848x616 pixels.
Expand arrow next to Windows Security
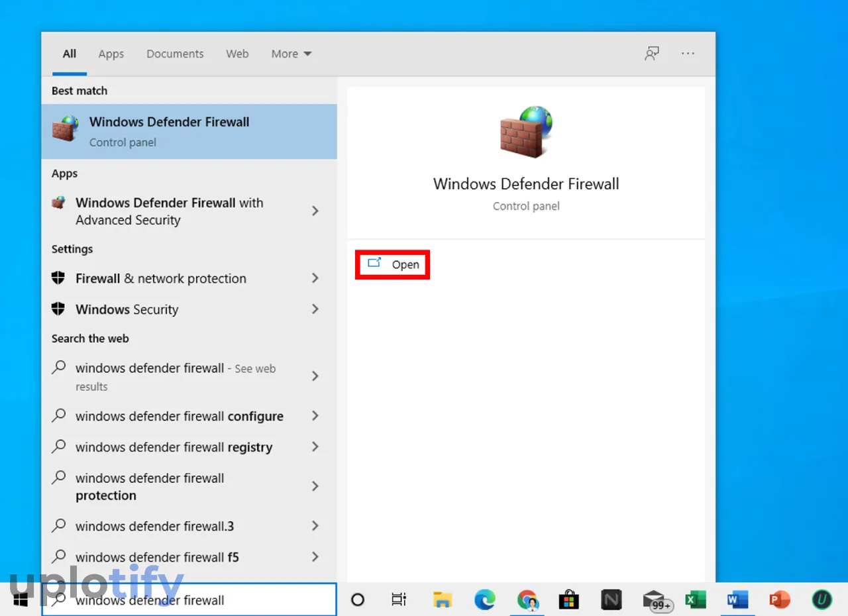tap(315, 309)
